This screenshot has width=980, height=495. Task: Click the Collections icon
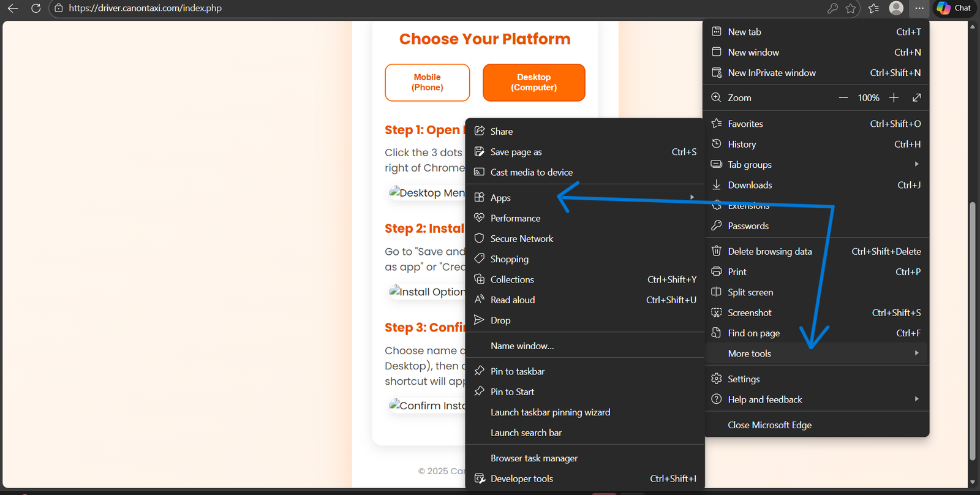coord(480,279)
